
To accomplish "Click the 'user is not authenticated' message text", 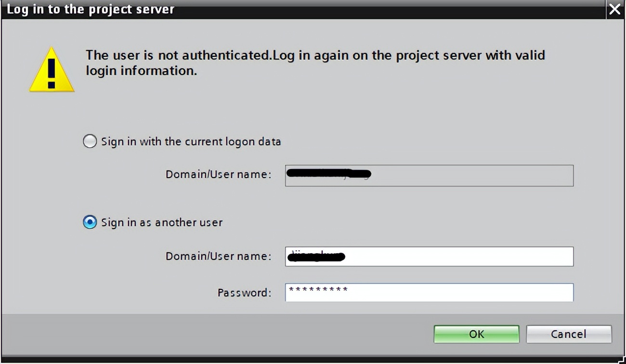I will point(315,63).
